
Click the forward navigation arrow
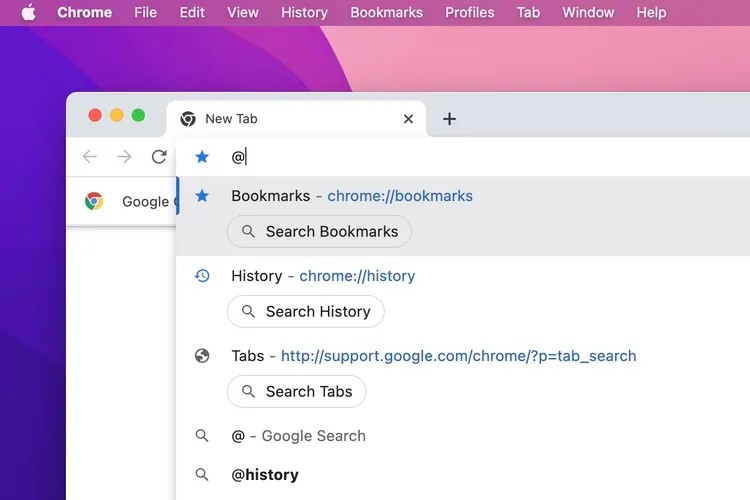tap(124, 156)
